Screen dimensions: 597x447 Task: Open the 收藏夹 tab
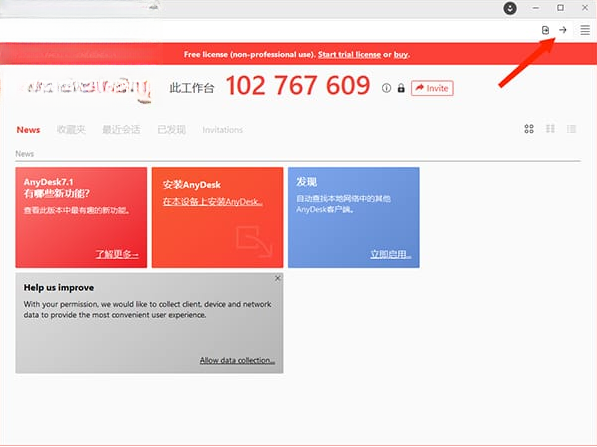point(71,130)
